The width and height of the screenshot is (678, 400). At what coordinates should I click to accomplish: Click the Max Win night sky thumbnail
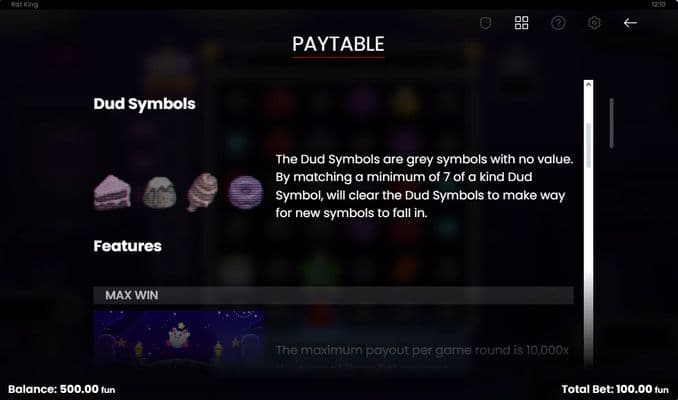tap(179, 338)
